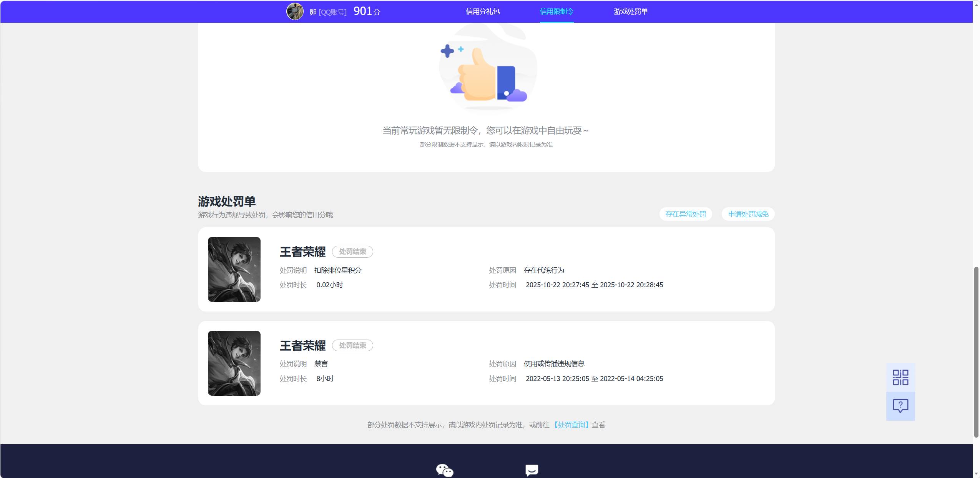The image size is (980, 478).
Task: Click the 处罚结束 badge on the 禁言 card
Action: [352, 345]
